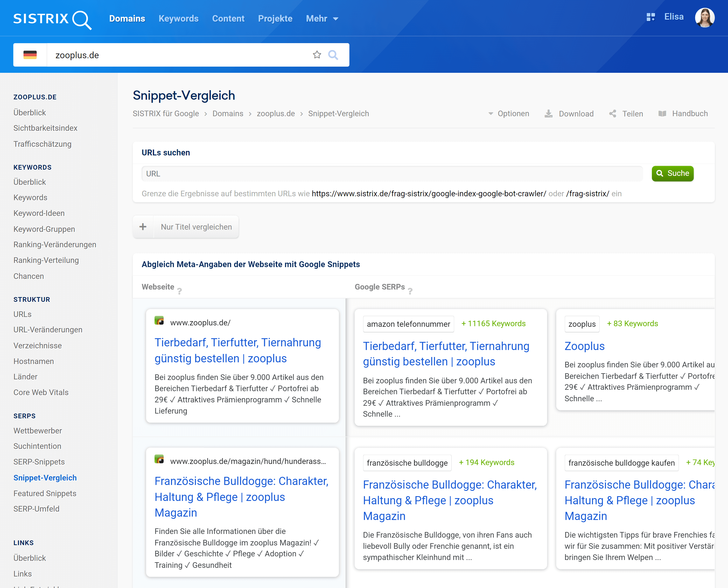Focus the URL search input field
The width and height of the screenshot is (728, 588).
click(x=392, y=173)
